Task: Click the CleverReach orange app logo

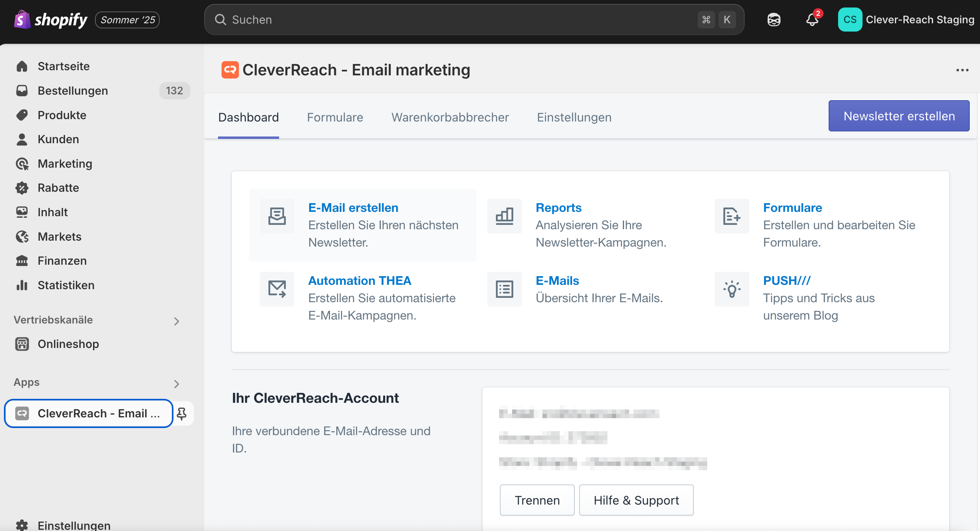Action: pos(230,70)
